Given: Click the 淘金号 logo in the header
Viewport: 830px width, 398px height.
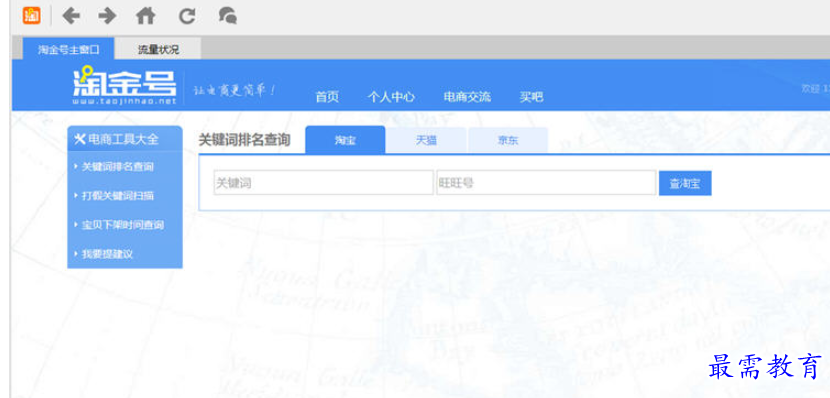Looking at the screenshot, I should click(124, 85).
